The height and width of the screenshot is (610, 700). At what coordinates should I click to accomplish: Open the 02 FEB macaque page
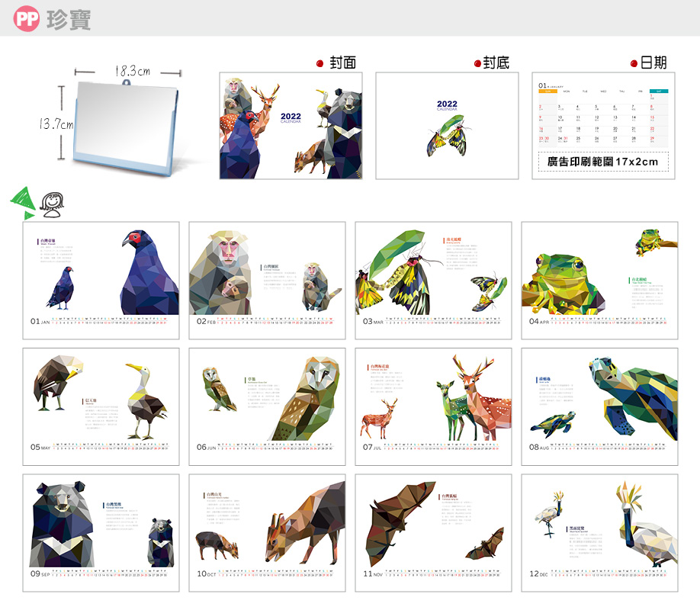coord(267,281)
